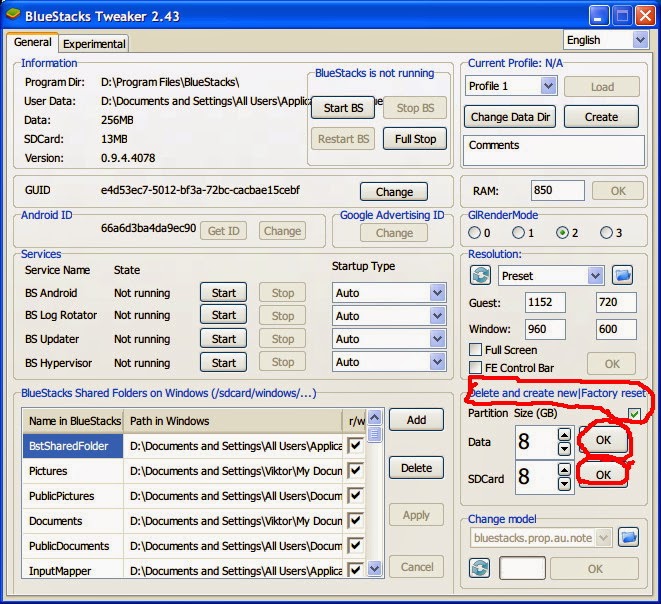Image resolution: width=661 pixels, height=604 pixels.
Task: Decrease Data partition size stepper
Action: (x=564, y=449)
